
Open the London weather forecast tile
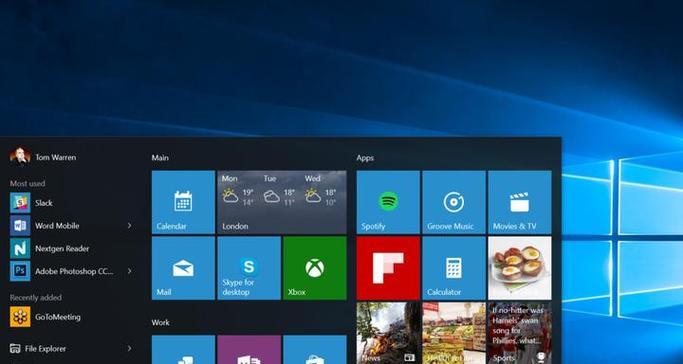(282, 202)
